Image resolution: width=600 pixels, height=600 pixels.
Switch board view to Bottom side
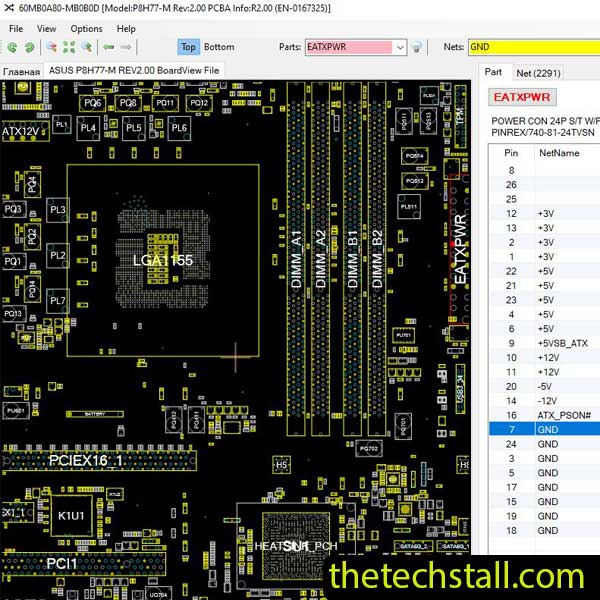pos(219,47)
